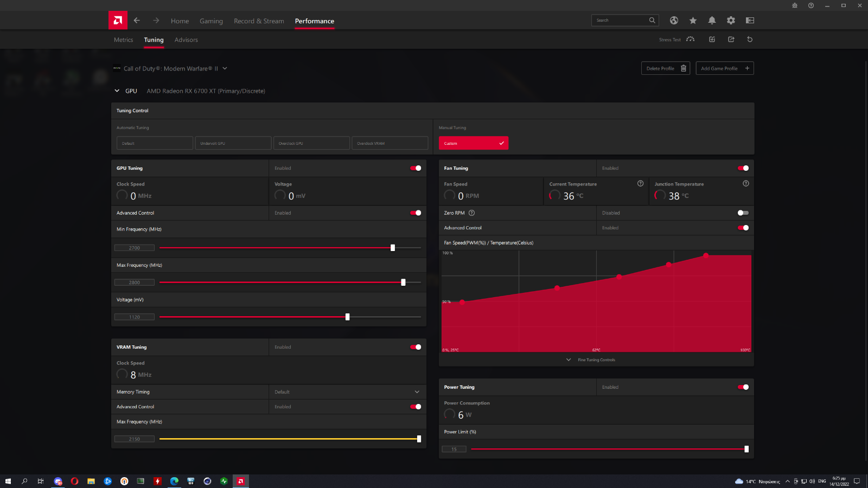Switch to the Metrics subtab
The image size is (868, 488).
pos(123,40)
